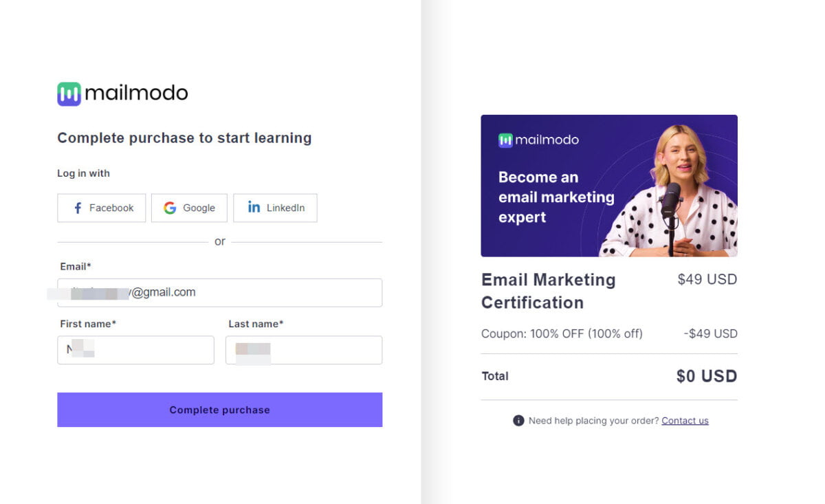Image resolution: width=825 pixels, height=504 pixels.
Task: Click the info icon near the help message
Action: pyautogui.click(x=518, y=420)
